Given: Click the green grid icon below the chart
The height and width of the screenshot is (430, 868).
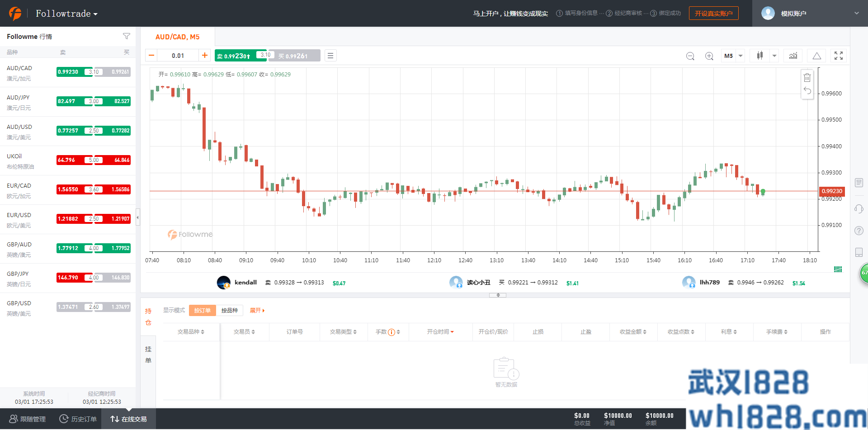Looking at the screenshot, I should (838, 269).
